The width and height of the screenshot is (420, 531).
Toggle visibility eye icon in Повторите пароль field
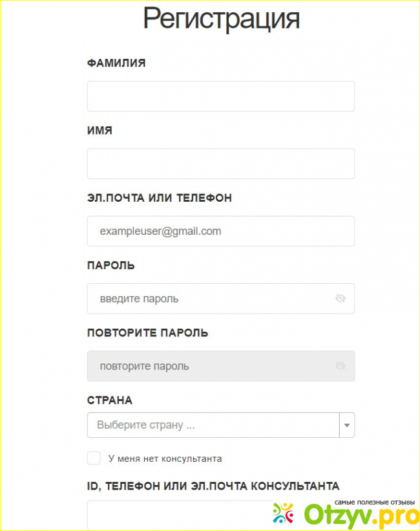341,366
